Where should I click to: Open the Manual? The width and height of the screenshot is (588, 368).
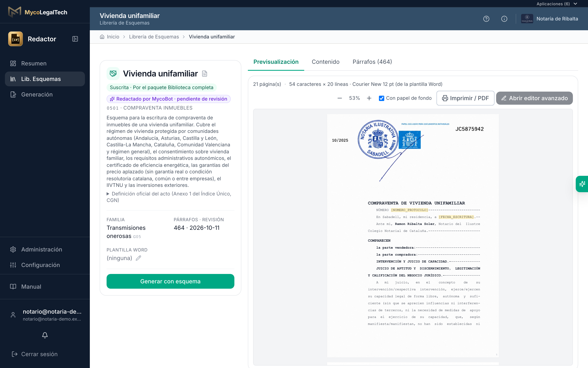(x=45, y=286)
